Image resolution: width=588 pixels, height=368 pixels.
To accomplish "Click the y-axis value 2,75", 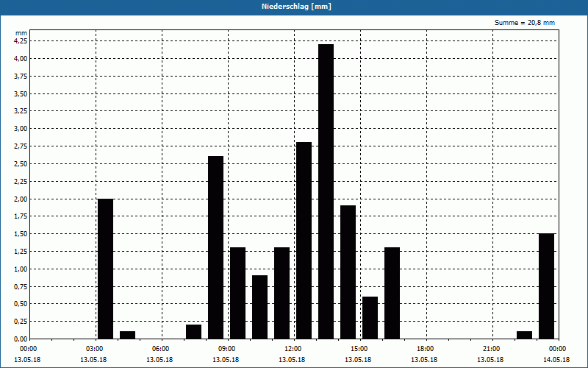I will point(21,146).
